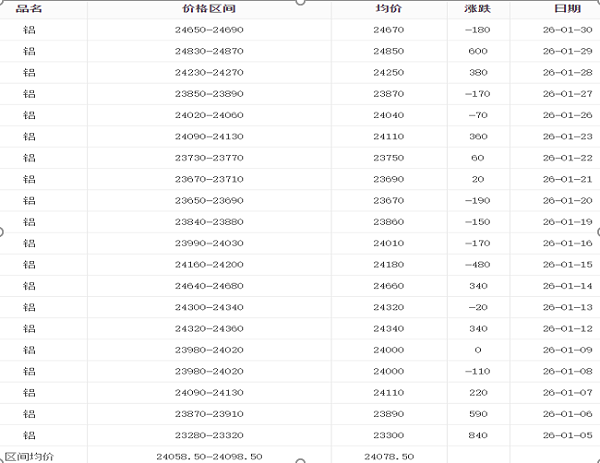Click price range cell 24650-24690
600x463 pixels.
click(208, 30)
